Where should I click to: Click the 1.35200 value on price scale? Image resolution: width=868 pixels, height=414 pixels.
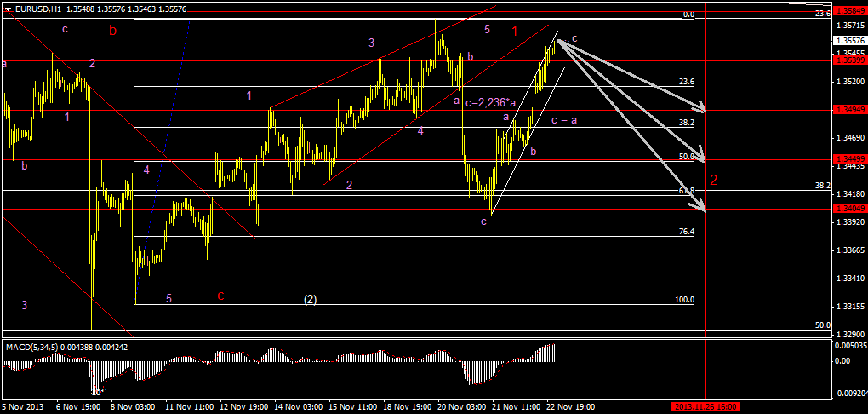pos(850,82)
